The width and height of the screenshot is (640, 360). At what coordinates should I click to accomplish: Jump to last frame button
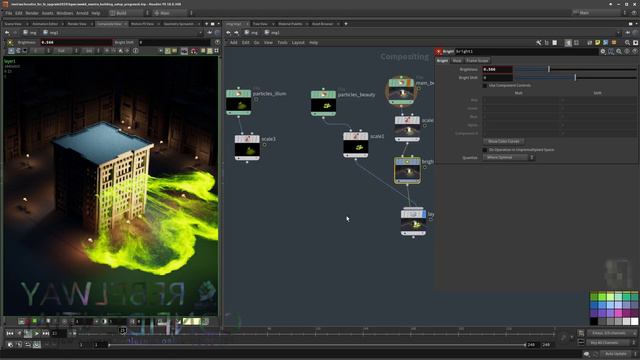coord(46,333)
